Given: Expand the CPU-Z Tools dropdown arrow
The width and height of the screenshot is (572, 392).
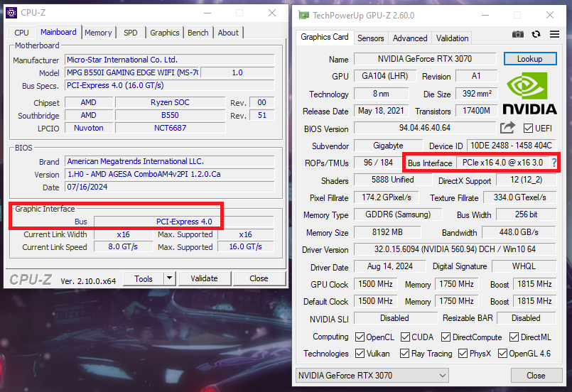Looking at the screenshot, I should tap(170, 278).
